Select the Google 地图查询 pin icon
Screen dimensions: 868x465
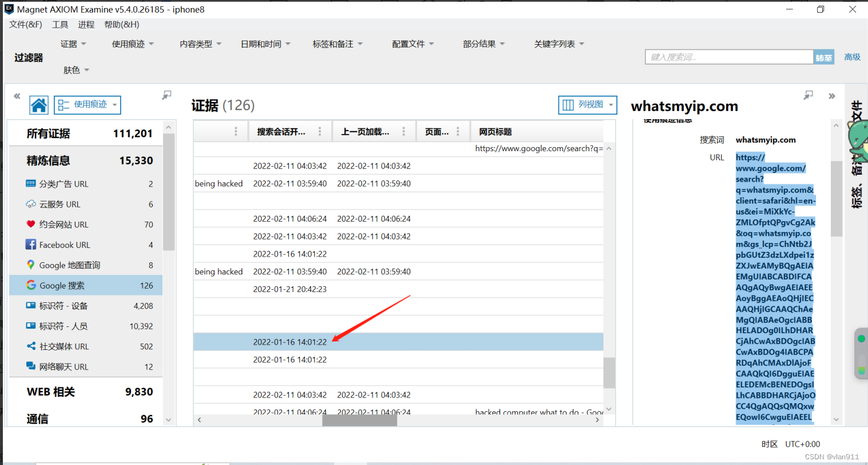(x=31, y=265)
